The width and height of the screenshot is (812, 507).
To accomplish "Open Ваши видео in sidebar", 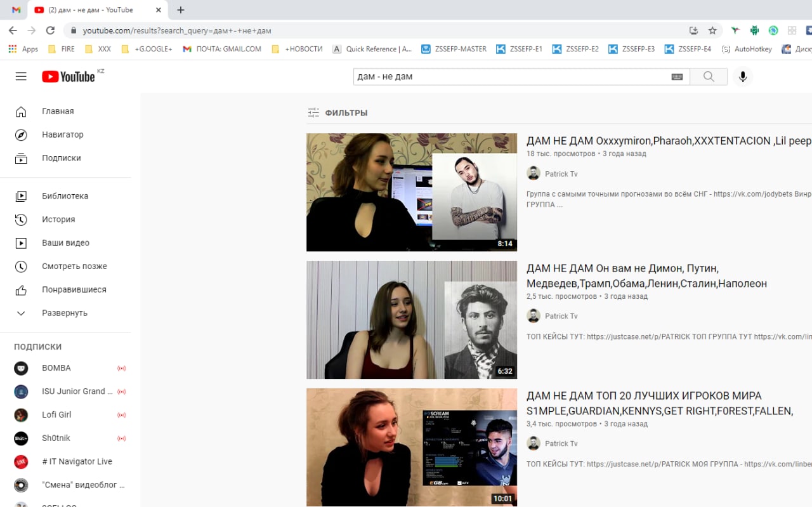I will [x=65, y=243].
